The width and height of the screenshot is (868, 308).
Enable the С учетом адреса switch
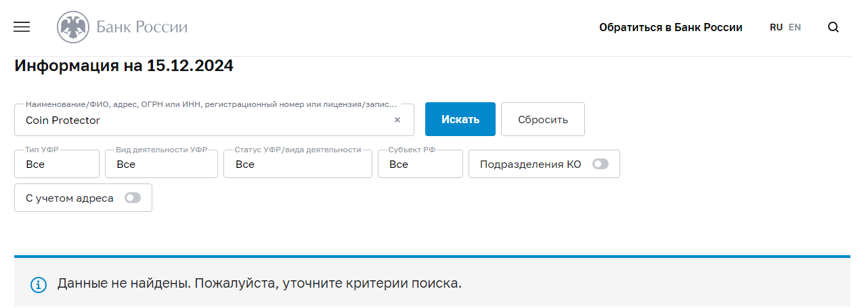point(133,198)
